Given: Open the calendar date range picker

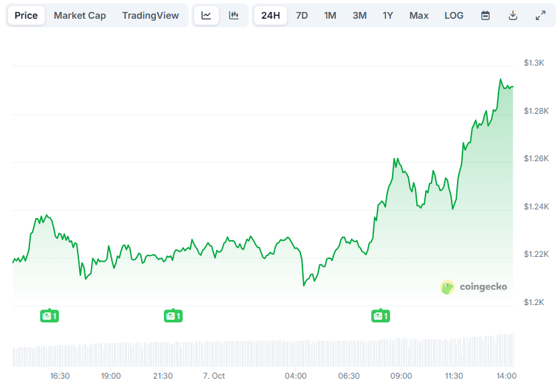Looking at the screenshot, I should click(486, 15).
